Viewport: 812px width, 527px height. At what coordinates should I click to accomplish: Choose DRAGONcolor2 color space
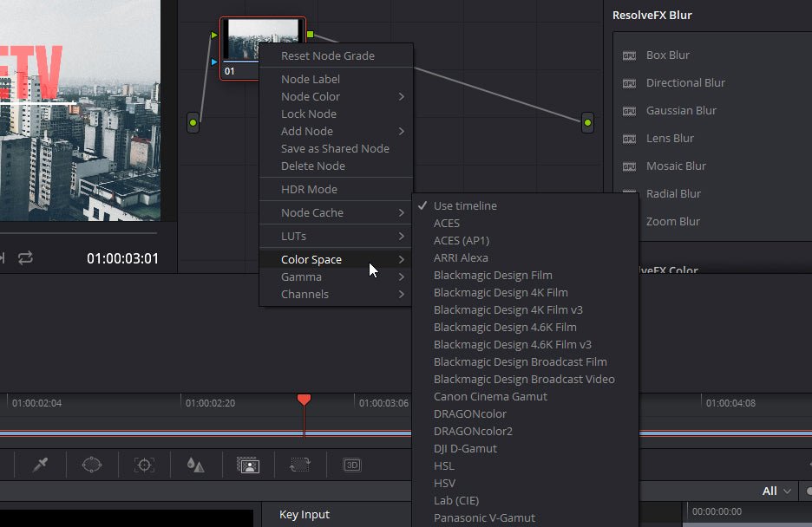(x=525, y=431)
